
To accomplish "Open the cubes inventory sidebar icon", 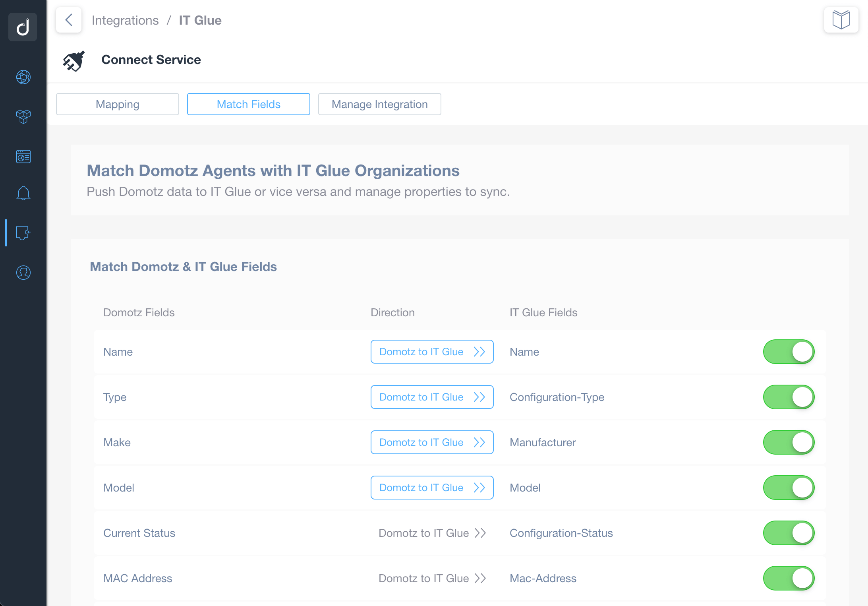I will [23, 116].
